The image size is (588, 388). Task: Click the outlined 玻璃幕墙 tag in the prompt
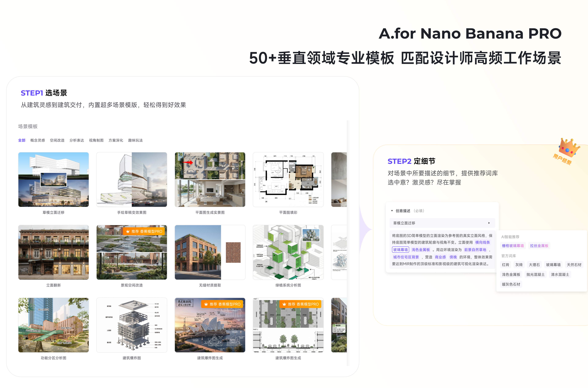coord(400,250)
